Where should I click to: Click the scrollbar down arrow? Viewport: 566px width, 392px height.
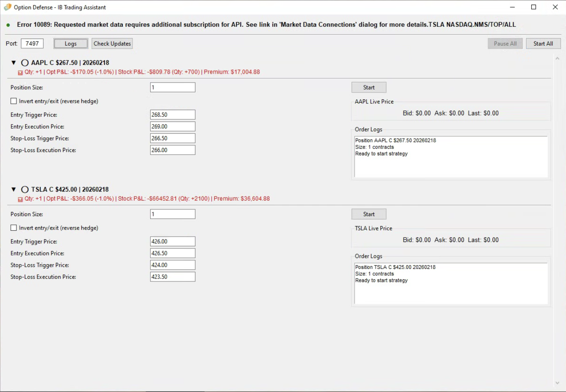557,383
